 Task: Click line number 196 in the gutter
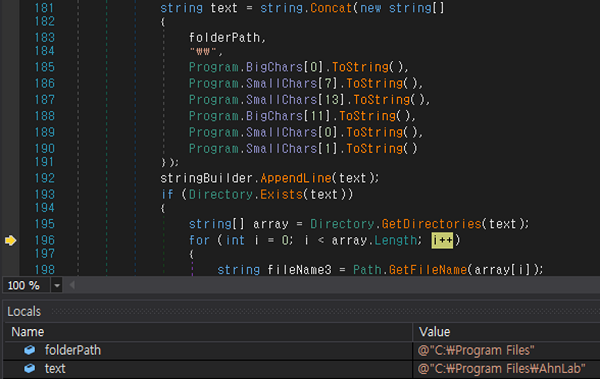pyautogui.click(x=45, y=240)
